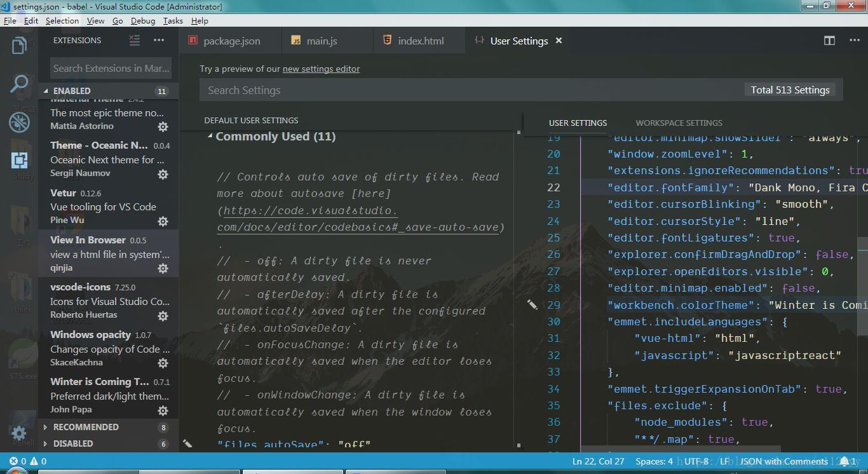The height and width of the screenshot is (474, 868).
Task: Open gear menu for Winter is Coming theme
Action: click(x=163, y=410)
